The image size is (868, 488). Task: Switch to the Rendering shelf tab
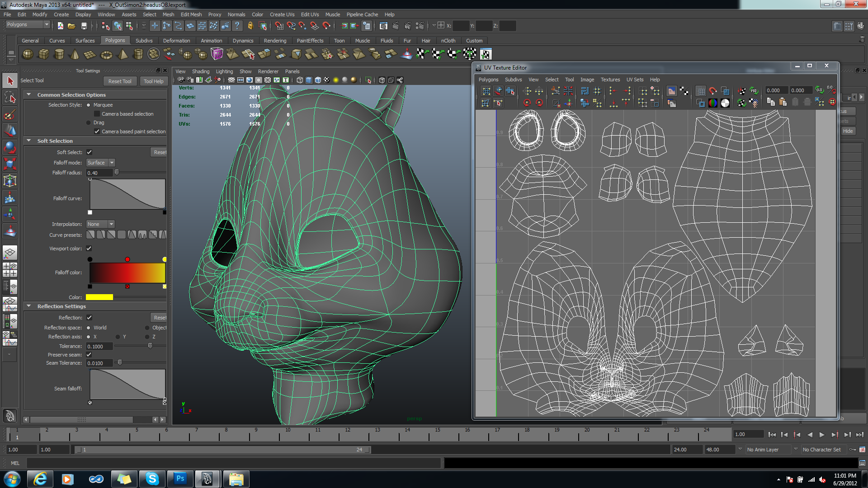click(x=275, y=41)
